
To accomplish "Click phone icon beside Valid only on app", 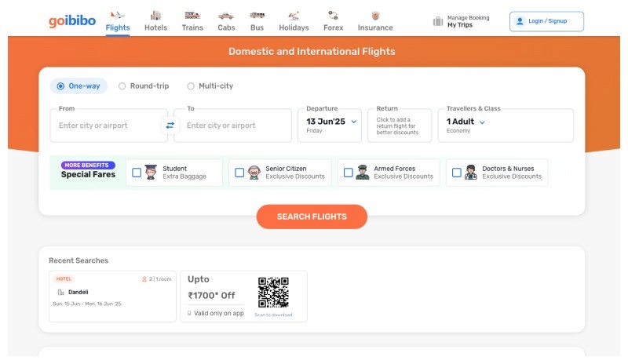I will (189, 313).
